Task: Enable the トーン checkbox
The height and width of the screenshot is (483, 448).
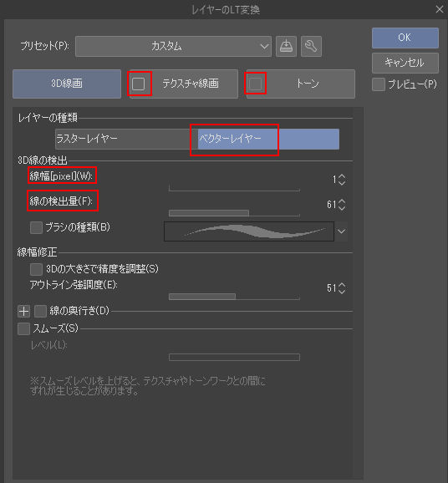Action: click(256, 84)
